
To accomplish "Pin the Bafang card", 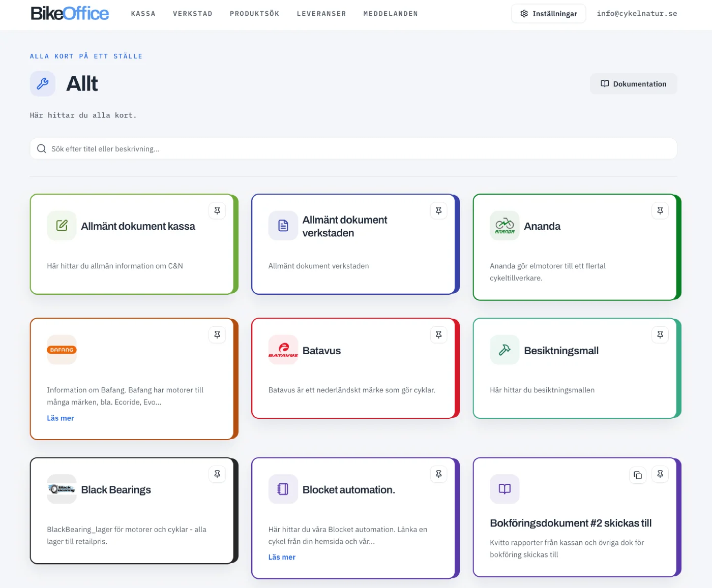I will [x=217, y=334].
